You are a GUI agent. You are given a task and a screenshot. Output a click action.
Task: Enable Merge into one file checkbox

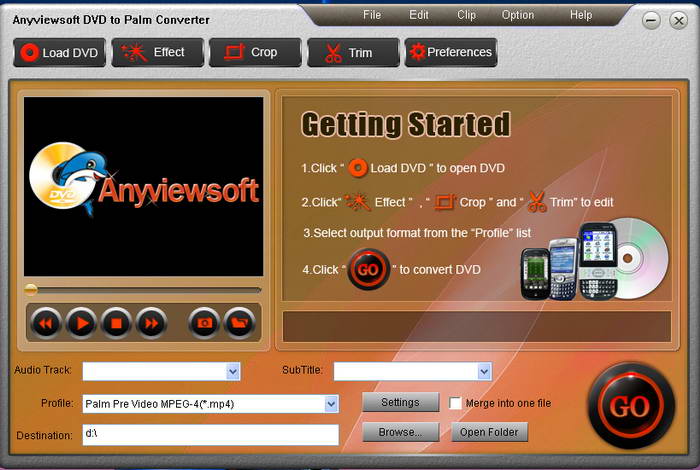click(x=455, y=403)
